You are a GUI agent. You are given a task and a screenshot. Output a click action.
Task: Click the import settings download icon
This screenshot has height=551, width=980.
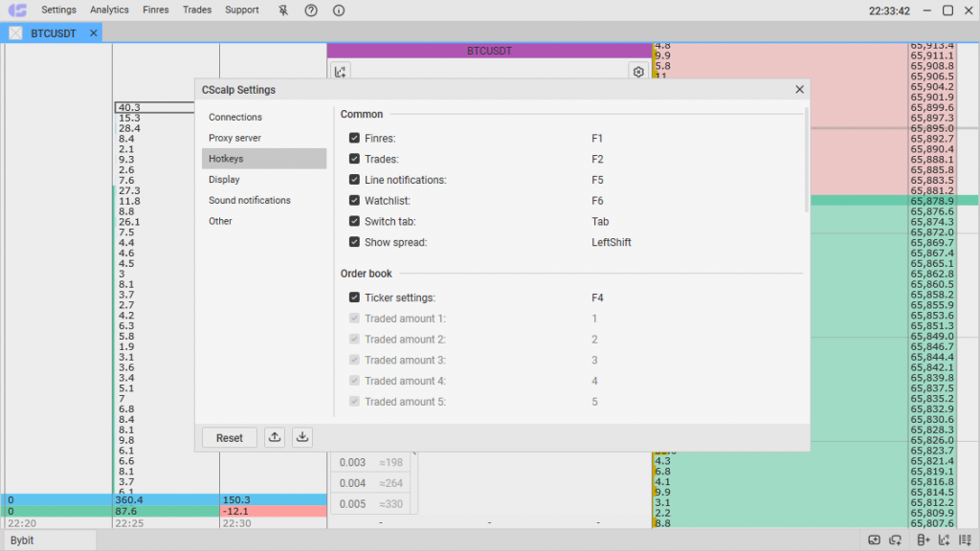point(302,437)
